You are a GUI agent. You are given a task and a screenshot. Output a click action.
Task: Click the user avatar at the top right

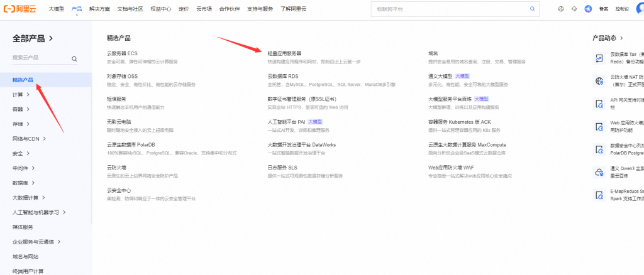point(639,9)
